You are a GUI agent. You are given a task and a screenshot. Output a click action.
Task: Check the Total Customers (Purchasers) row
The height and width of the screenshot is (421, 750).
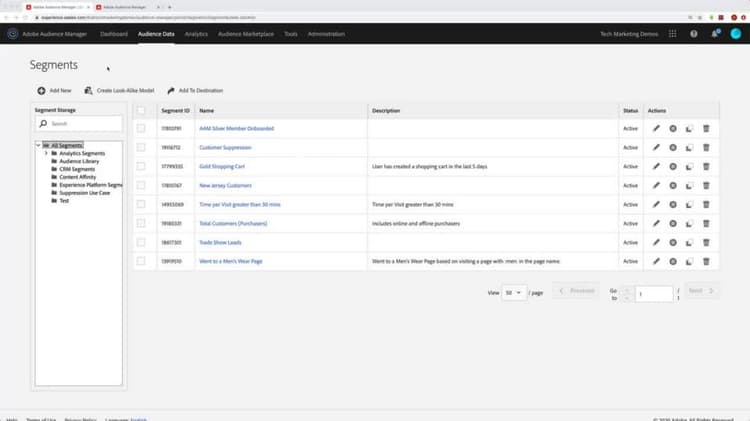point(141,223)
